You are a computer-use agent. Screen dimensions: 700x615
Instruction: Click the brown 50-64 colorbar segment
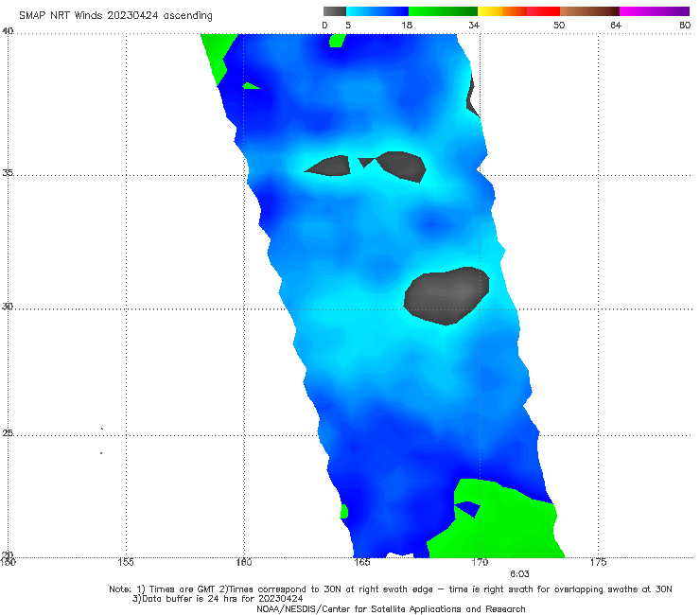[589, 11]
